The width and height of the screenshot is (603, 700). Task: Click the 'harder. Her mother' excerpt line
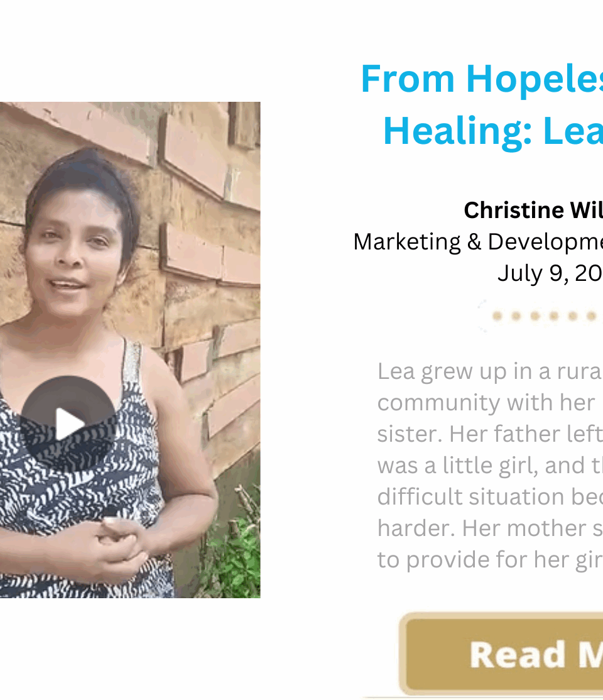point(490,528)
